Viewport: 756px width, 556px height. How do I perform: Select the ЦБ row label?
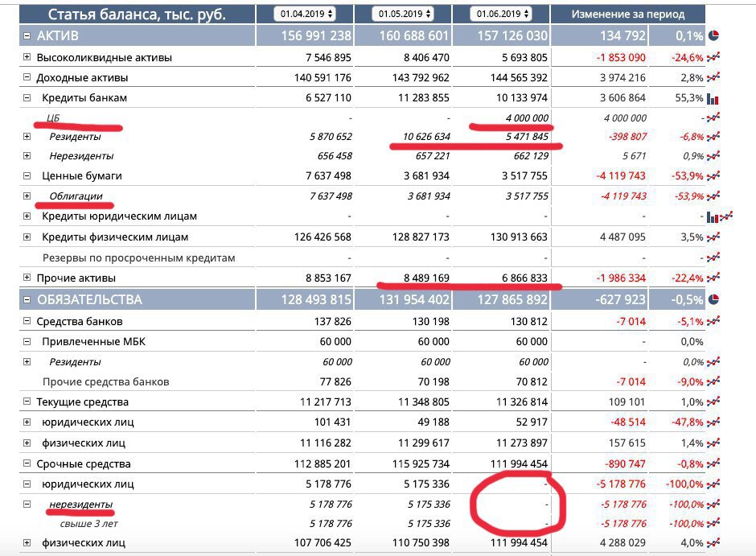click(x=53, y=117)
